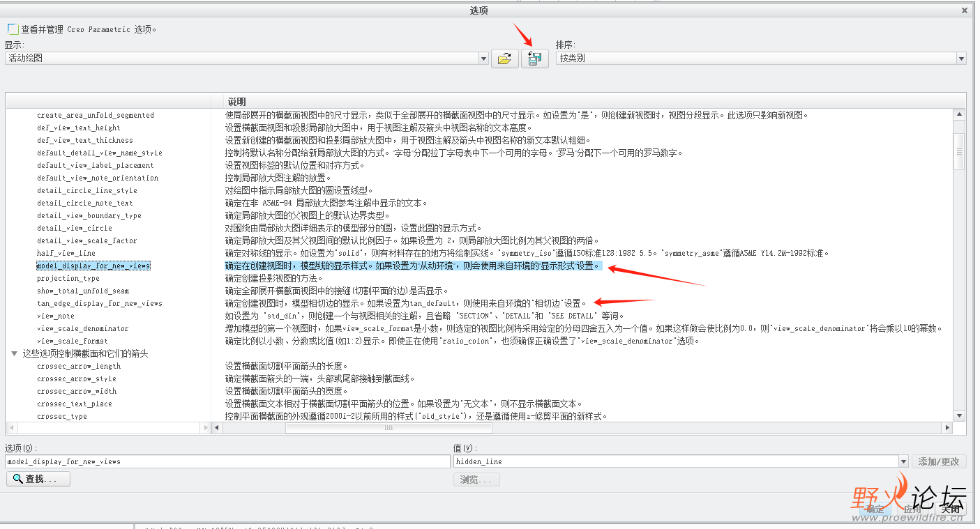Click the description 确定创建投影视图的方法

273,279
